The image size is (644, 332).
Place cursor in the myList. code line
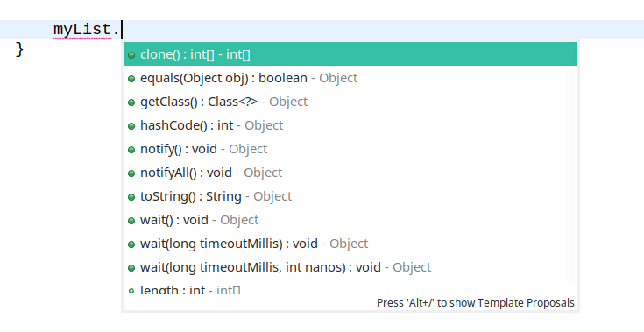pyautogui.click(x=322, y=30)
